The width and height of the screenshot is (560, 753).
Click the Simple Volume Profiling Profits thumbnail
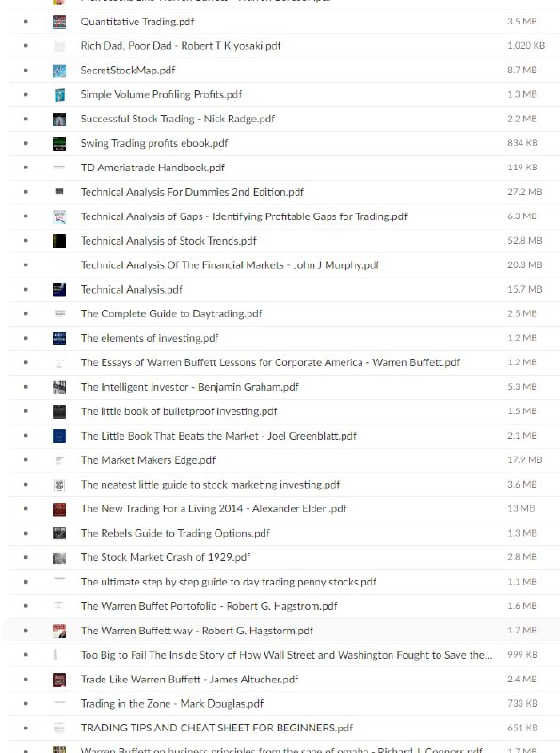click(59, 95)
